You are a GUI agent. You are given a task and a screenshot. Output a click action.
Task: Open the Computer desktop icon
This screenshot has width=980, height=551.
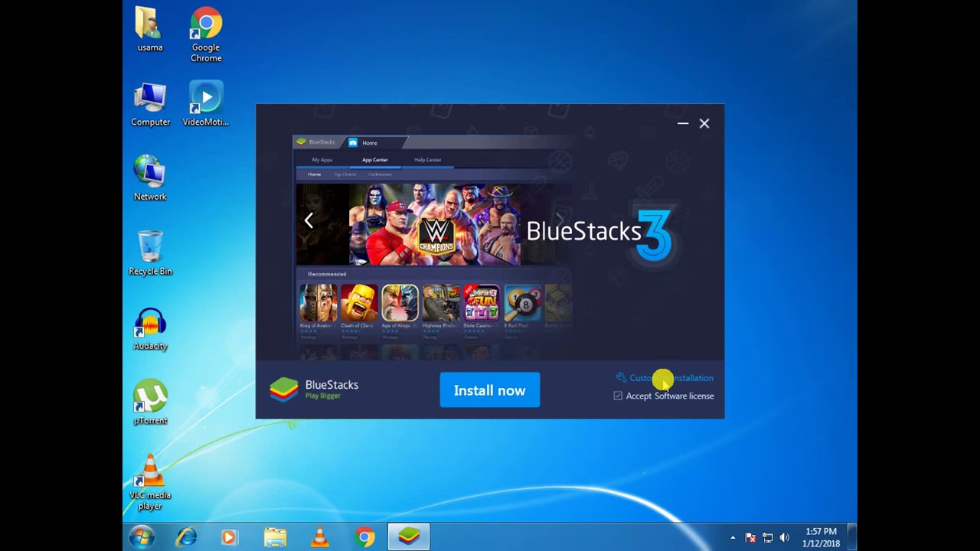150,104
